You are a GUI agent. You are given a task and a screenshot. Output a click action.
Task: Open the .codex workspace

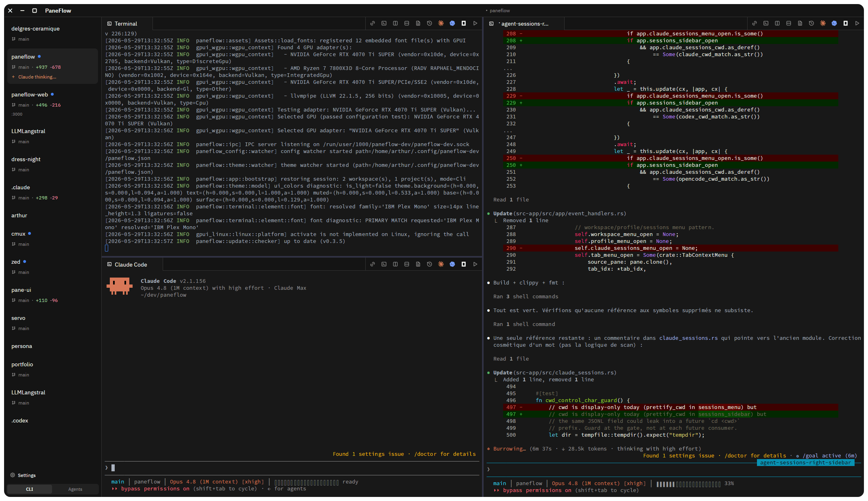[x=52, y=421]
